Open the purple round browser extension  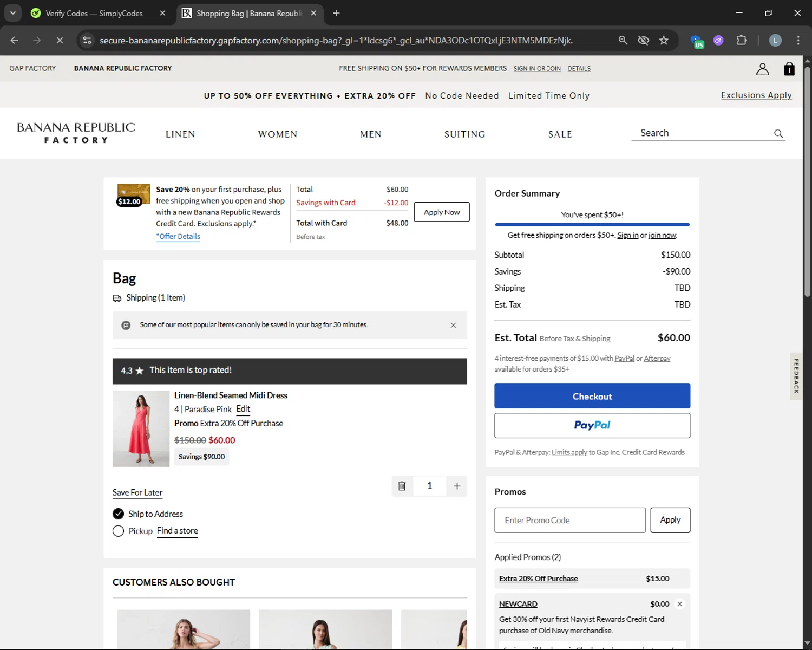tap(718, 40)
